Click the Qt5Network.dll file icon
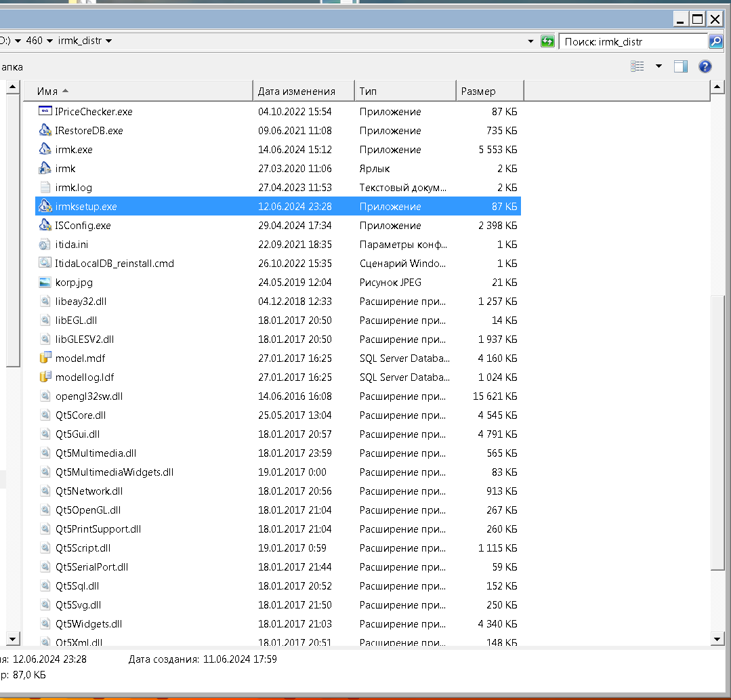This screenshot has height=700, width=731. pyautogui.click(x=45, y=491)
